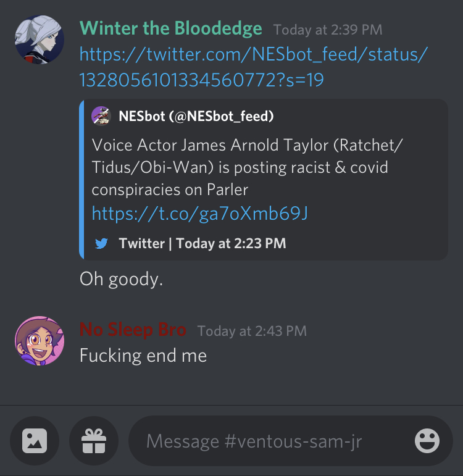Open the emoji picker smiley icon
This screenshot has width=463, height=476.
click(427, 441)
